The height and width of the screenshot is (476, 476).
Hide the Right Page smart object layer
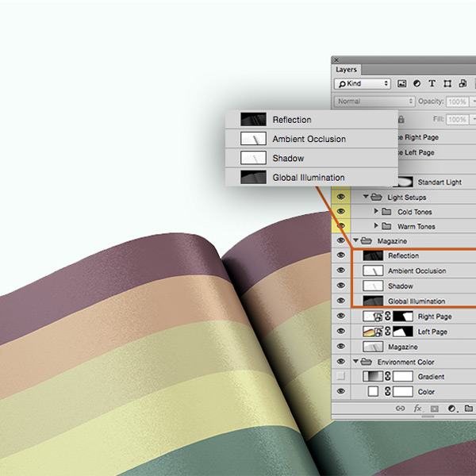click(x=341, y=316)
